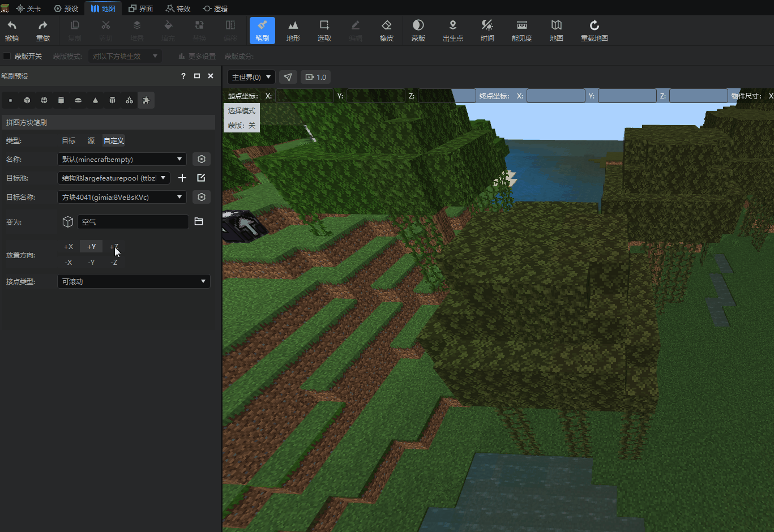The width and height of the screenshot is (774, 532).
Task: Open the 目标名称 方块4041 dropdown
Action: (122, 197)
